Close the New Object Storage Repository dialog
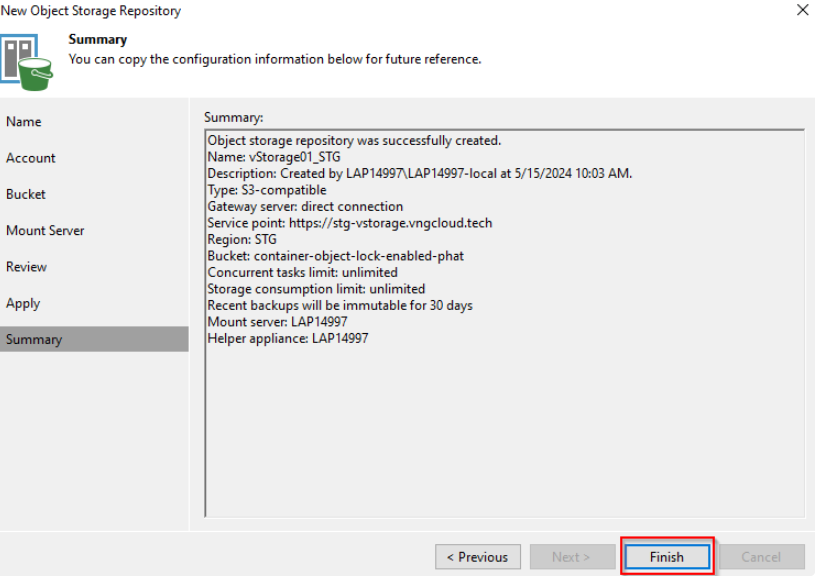Screen dimensions: 815x579 coord(801,10)
